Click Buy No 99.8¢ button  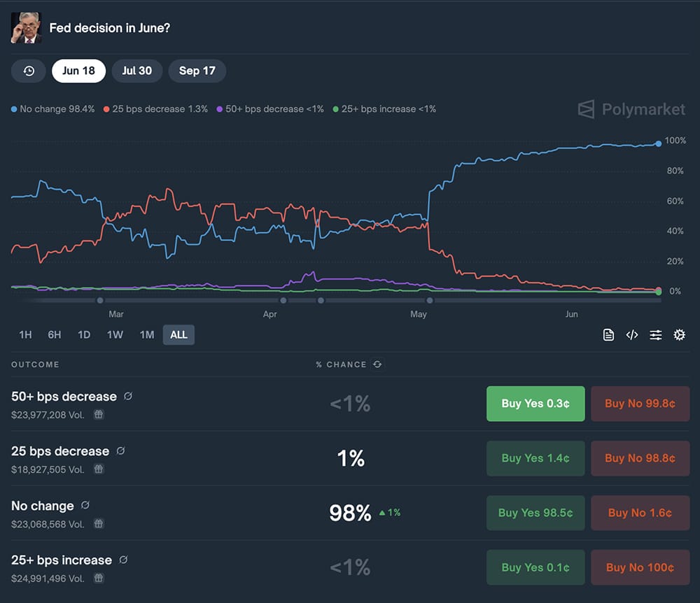point(640,404)
